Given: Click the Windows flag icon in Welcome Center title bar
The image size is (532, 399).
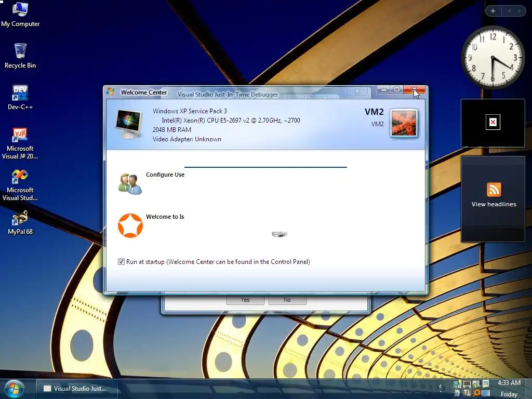Looking at the screenshot, I should point(110,91).
